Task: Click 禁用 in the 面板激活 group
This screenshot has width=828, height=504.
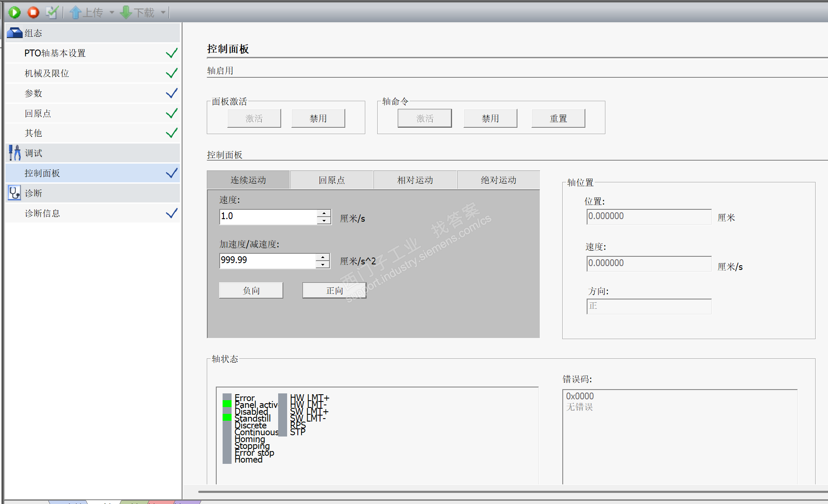Action: click(318, 118)
